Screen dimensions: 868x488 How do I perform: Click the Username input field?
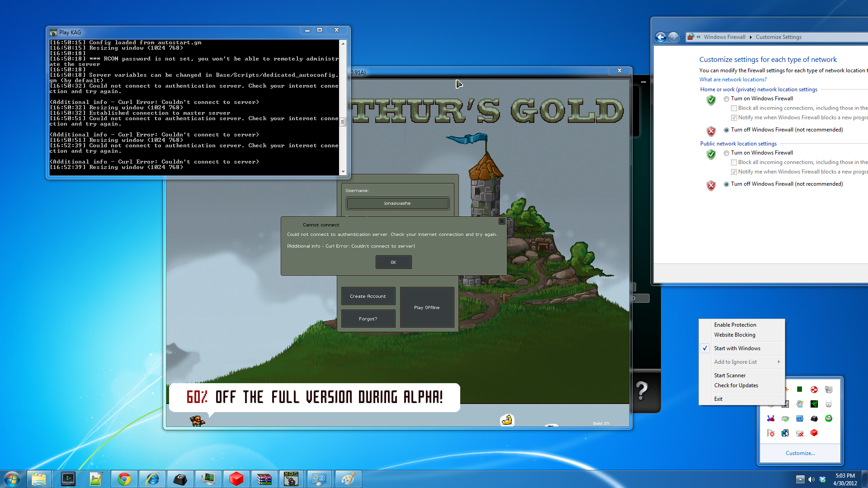tap(397, 203)
